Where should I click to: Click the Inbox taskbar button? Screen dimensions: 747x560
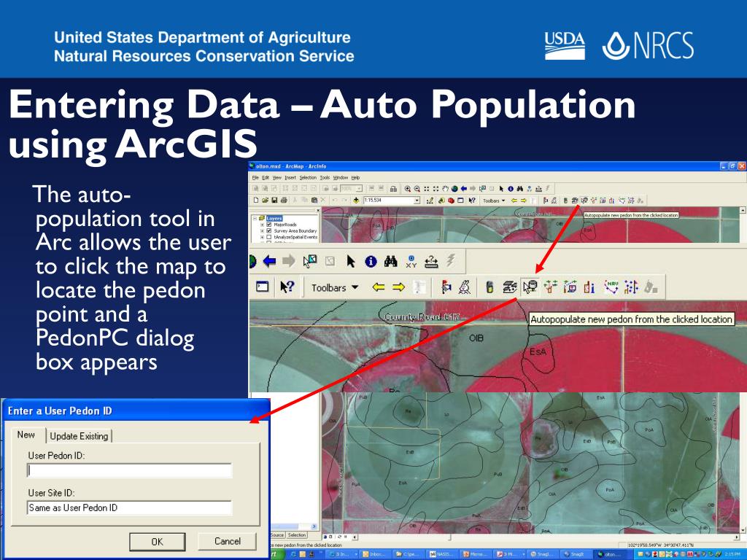[x=374, y=554]
